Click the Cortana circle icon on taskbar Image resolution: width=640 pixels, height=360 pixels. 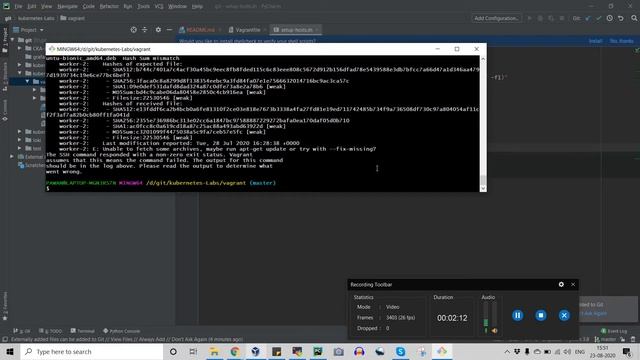click(x=173, y=351)
